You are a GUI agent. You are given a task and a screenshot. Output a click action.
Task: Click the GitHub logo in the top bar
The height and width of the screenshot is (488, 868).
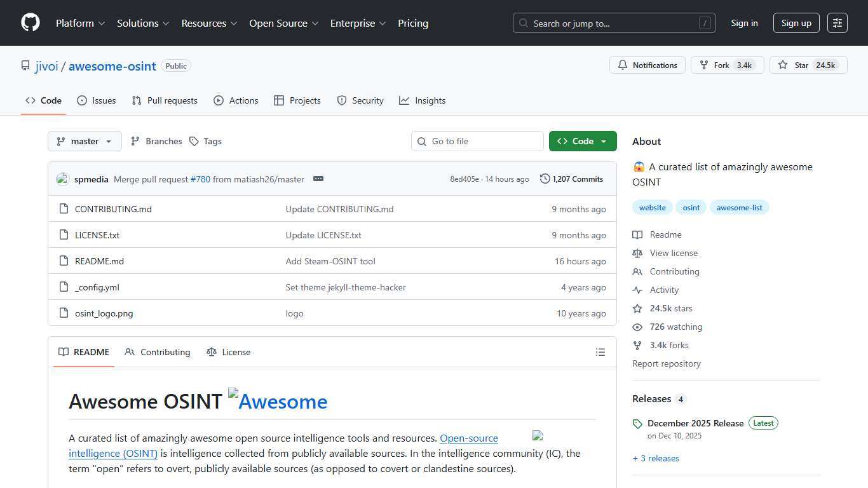pos(30,22)
